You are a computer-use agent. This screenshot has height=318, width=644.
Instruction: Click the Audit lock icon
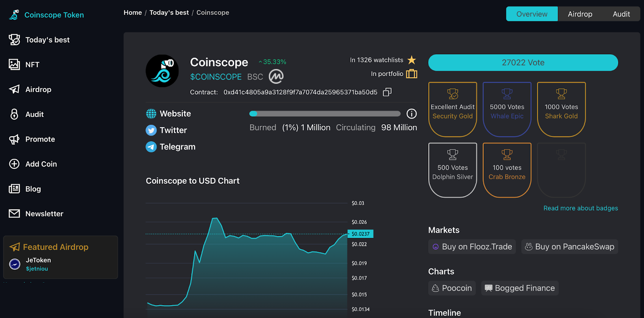tap(14, 114)
